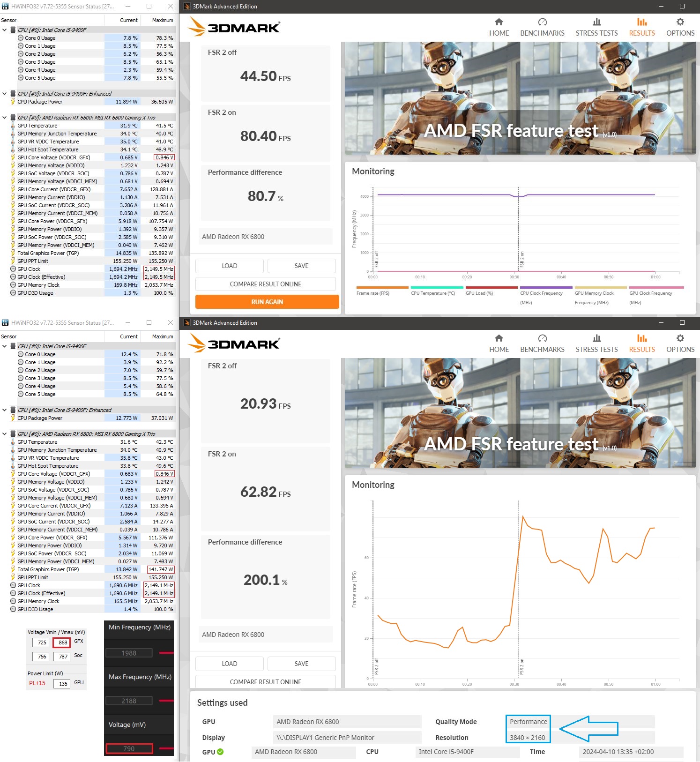Click clock icon of Core 0 Usage row at 12.4 %
Viewport: 700px width, 762px height.
click(21, 354)
